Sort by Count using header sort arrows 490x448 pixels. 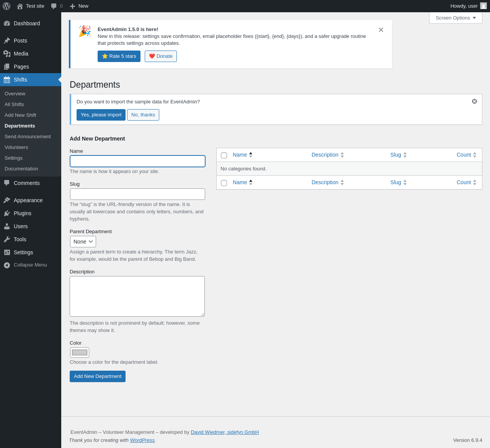475,155
